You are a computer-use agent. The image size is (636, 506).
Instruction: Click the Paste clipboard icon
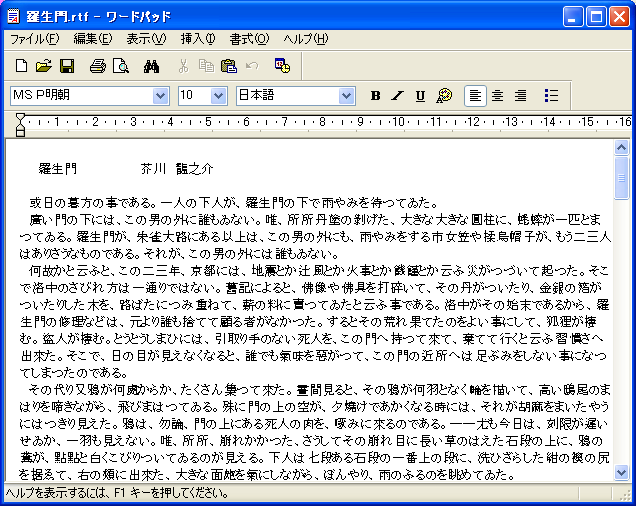(228, 66)
